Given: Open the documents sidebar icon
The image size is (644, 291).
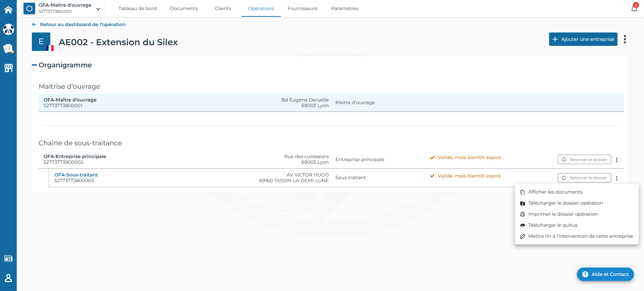Looking at the screenshot, I should coord(8,49).
